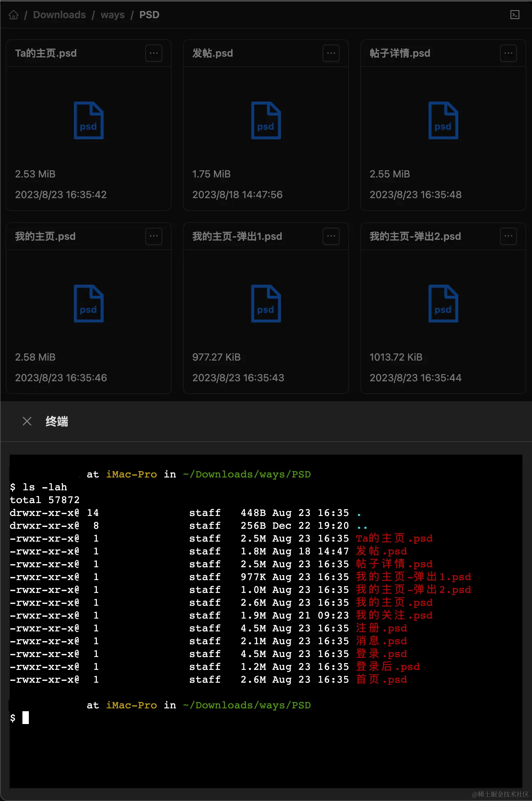This screenshot has width=532, height=801.
Task: Click 'total 57872' line in terminal
Action: click(45, 500)
